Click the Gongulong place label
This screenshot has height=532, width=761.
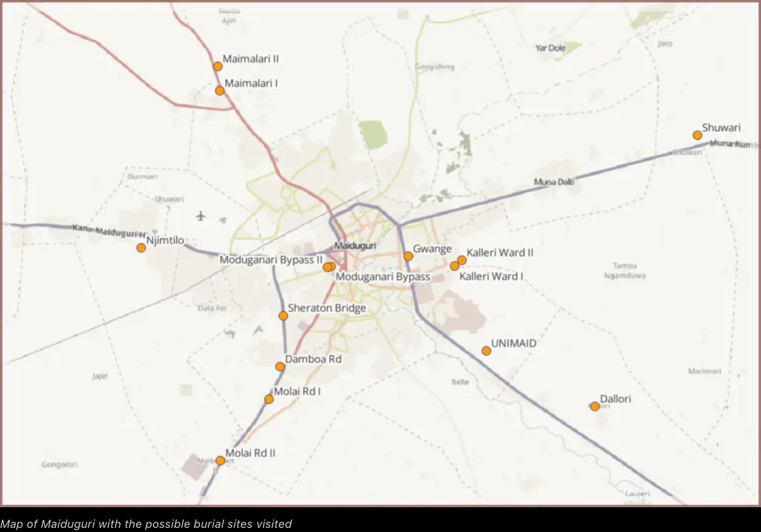[435, 66]
